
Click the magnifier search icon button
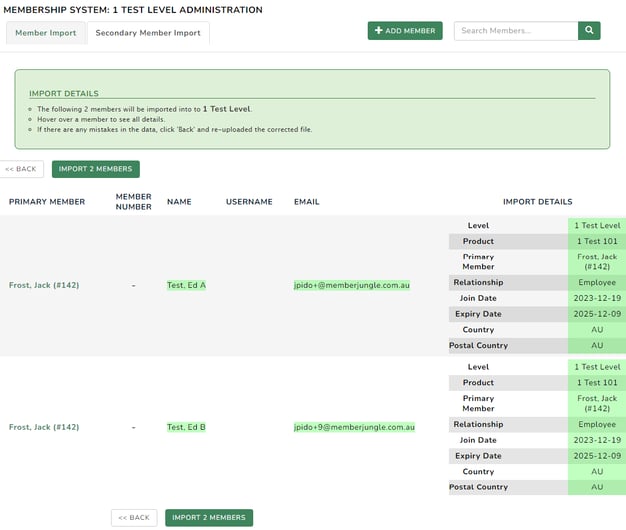tap(589, 31)
